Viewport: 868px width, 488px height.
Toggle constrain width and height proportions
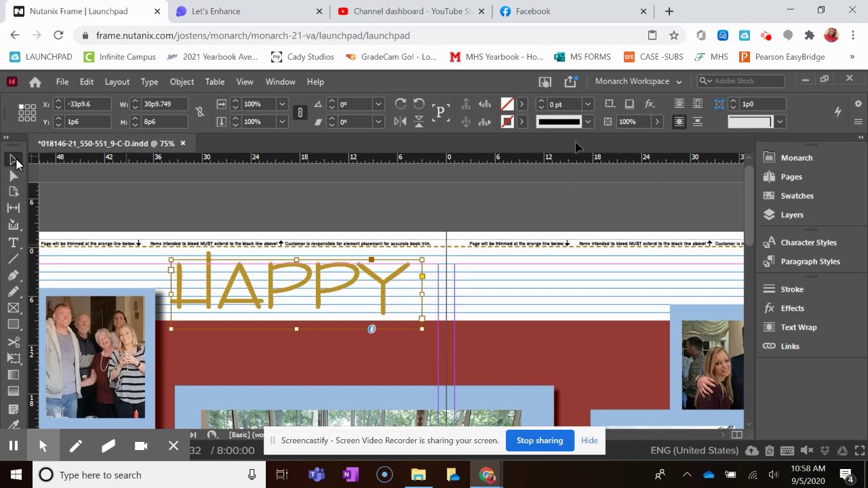click(x=199, y=113)
